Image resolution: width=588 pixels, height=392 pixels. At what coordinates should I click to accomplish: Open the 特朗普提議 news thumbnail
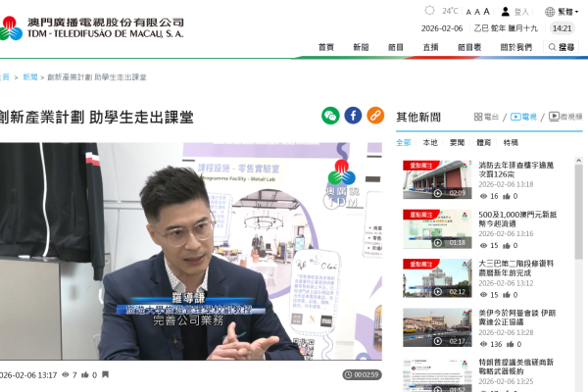point(437,375)
